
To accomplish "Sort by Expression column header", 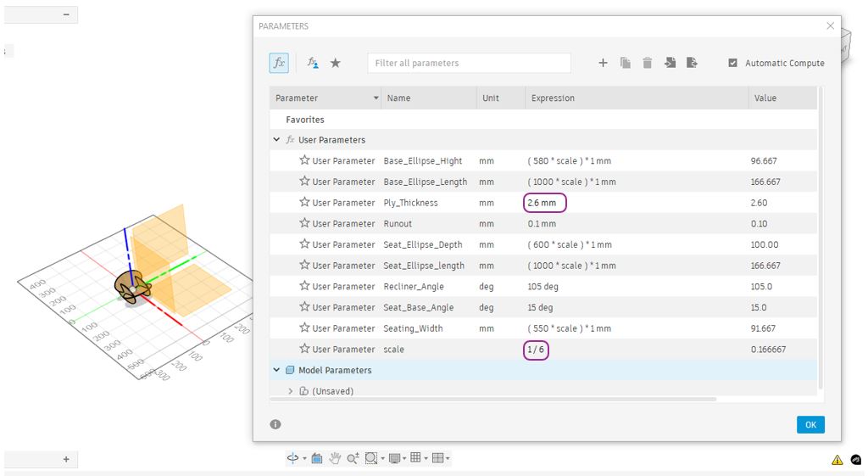I will click(637, 98).
